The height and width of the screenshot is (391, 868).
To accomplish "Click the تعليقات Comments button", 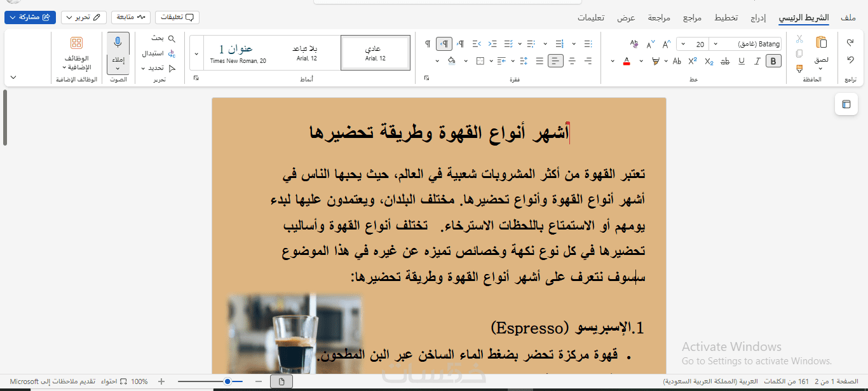I will tap(177, 17).
